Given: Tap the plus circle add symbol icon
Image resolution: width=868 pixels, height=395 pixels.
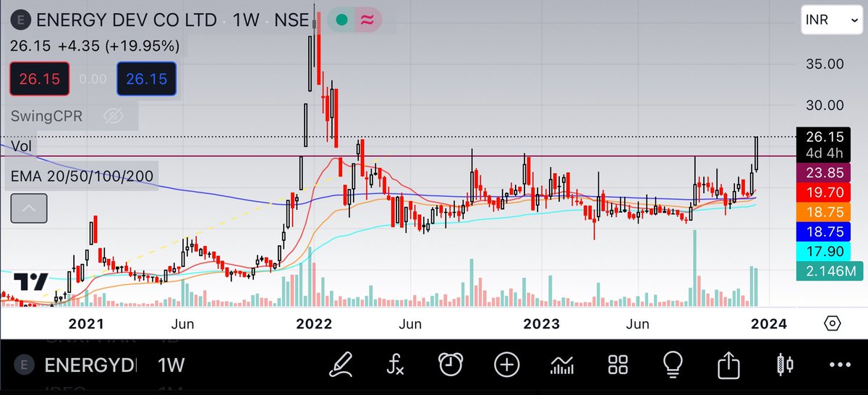Looking at the screenshot, I should 506,364.
